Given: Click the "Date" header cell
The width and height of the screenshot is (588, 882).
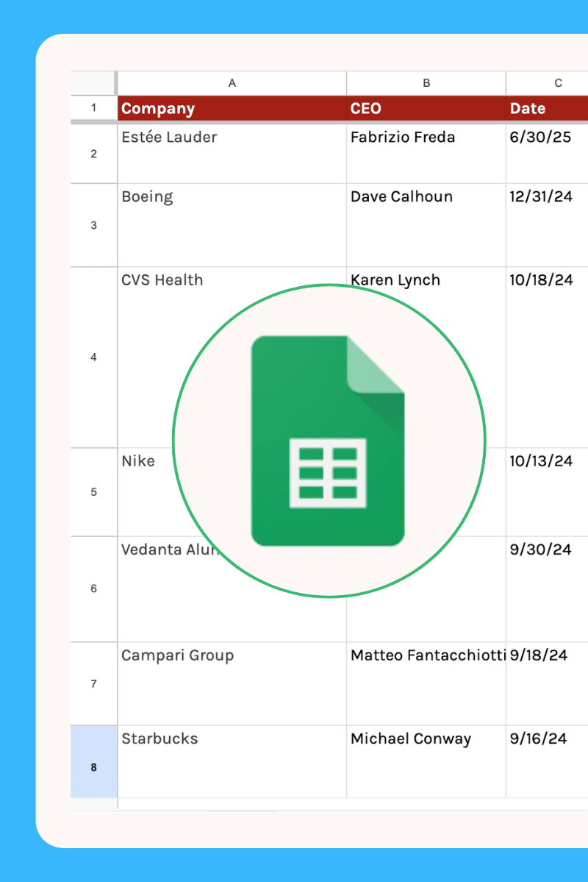Looking at the screenshot, I should pyautogui.click(x=547, y=108).
